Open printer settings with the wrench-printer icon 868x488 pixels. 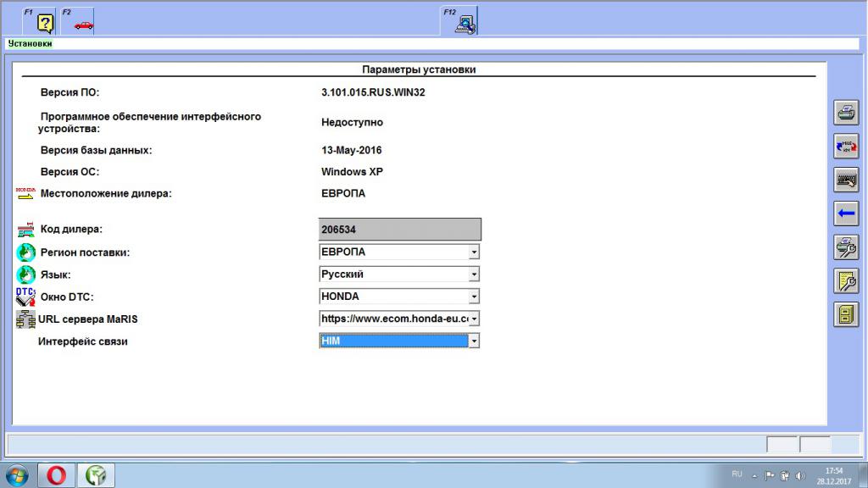click(846, 247)
